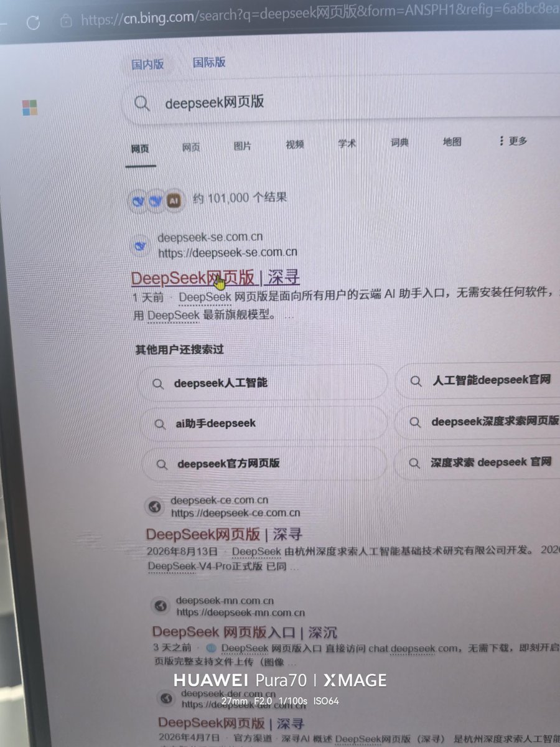Click the brown AI icon beside the result count
Screen dimensions: 560x747
(175, 200)
